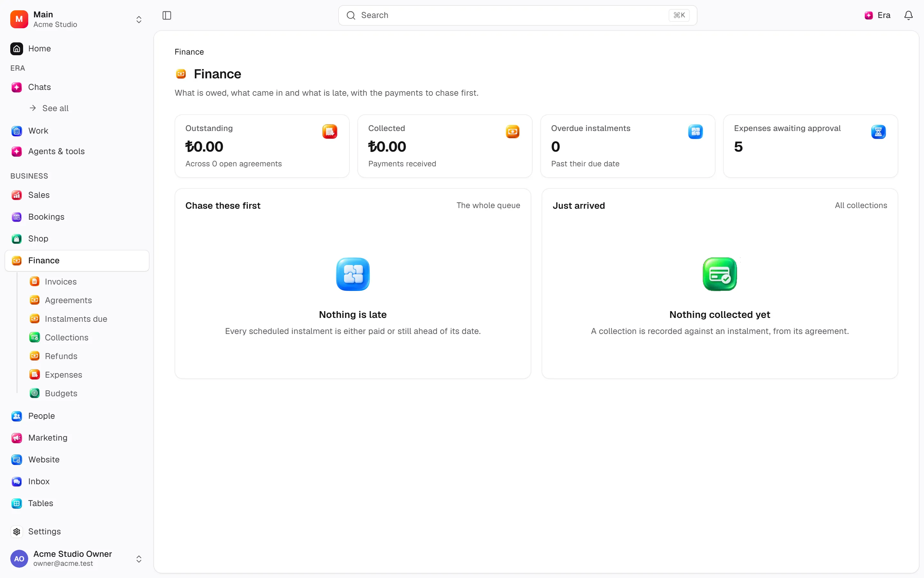The image size is (924, 578).
Task: Click Expenses awaiting approval hourglass icon
Action: point(878,132)
